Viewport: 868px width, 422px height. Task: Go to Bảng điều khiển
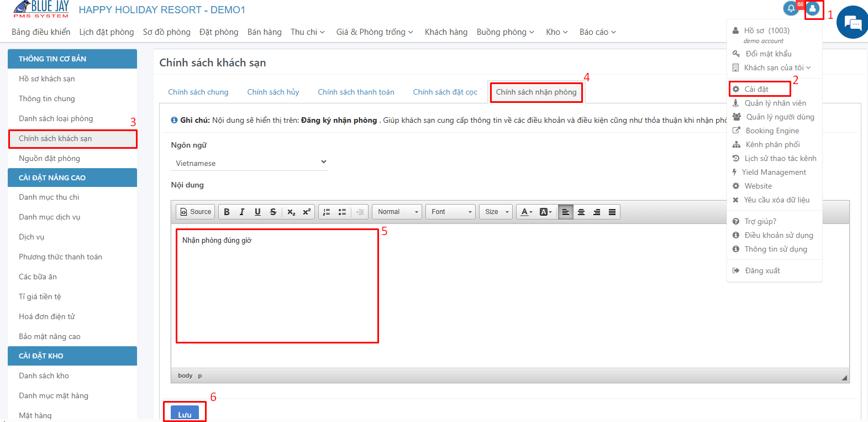coord(41,32)
